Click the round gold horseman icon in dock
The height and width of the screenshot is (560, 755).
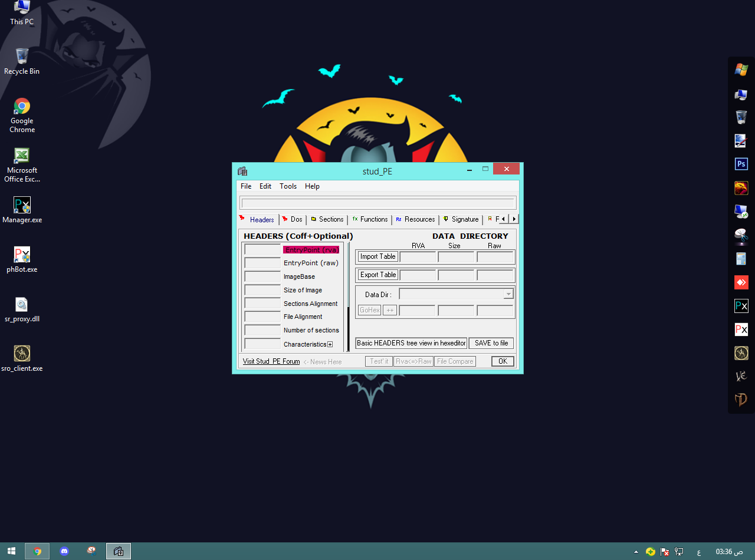click(x=741, y=353)
